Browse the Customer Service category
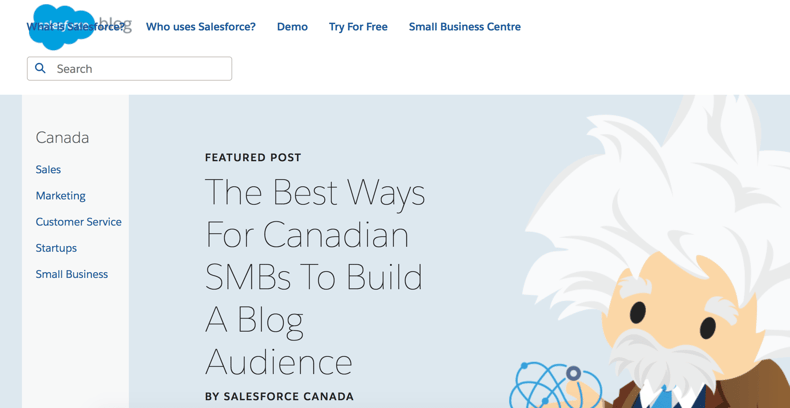 coord(78,222)
